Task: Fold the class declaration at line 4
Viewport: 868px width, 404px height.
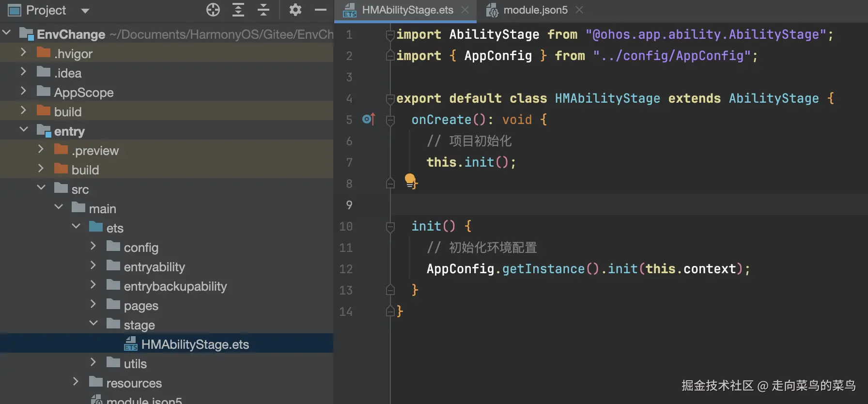Action: tap(390, 99)
